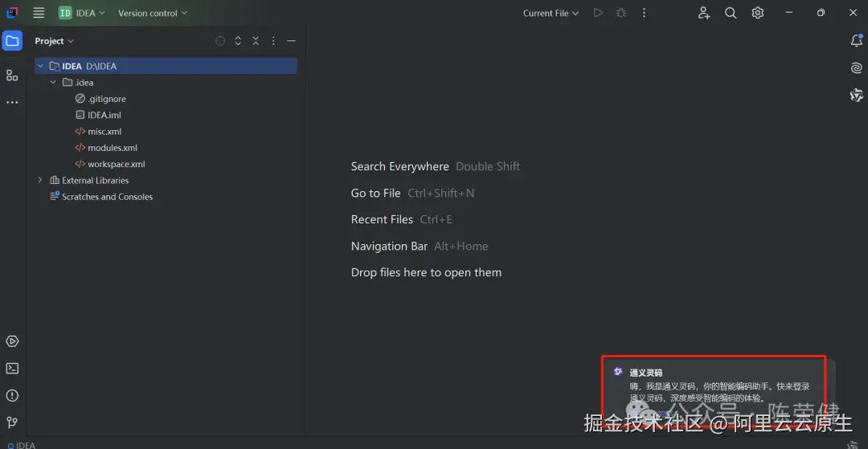Click the IntelliJ IDEA logo icon
Viewport: 868px width, 449px height.
[12, 13]
